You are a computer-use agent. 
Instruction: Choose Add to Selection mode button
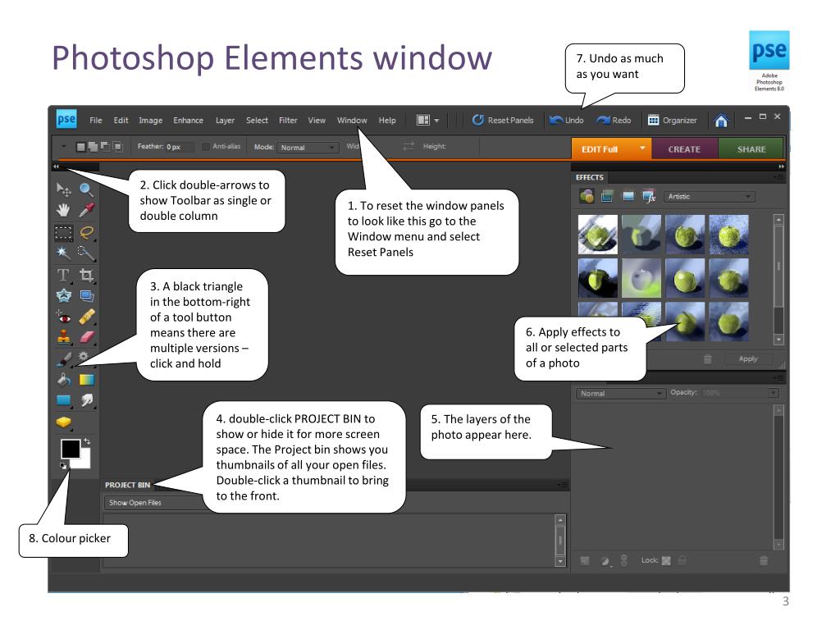(93, 147)
